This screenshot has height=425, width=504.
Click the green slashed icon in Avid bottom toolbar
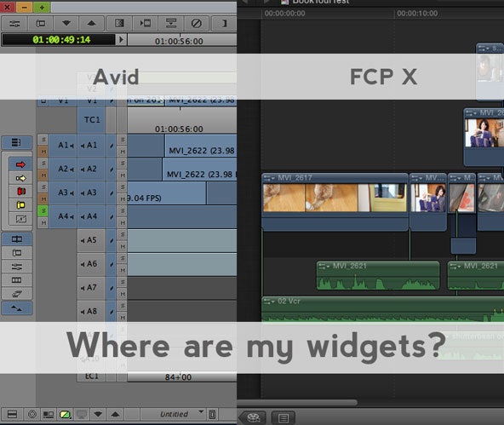[65, 414]
